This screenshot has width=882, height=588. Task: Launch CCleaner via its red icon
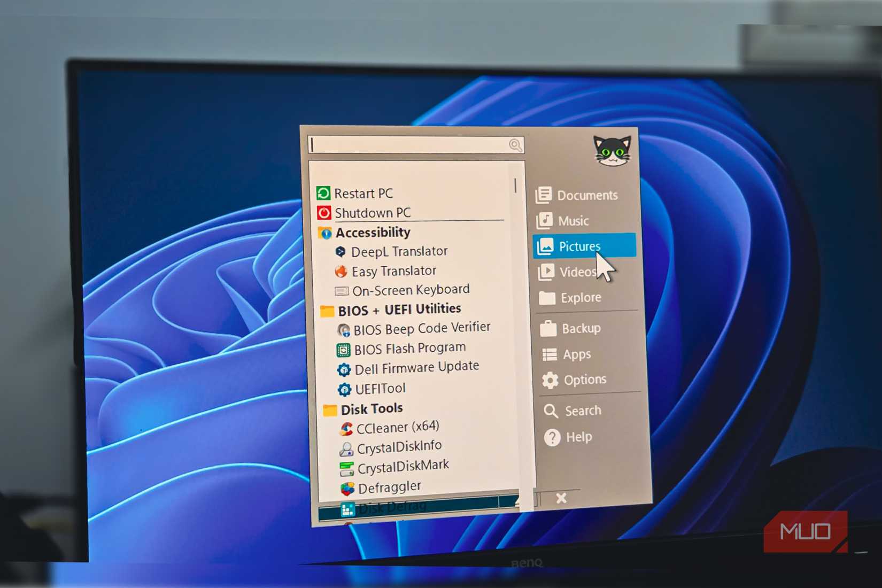point(347,427)
